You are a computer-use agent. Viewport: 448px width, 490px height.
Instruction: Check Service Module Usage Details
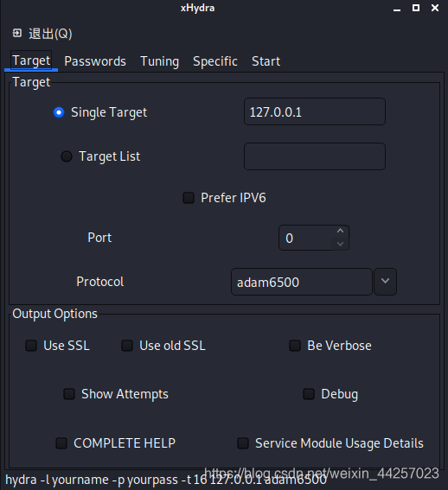[243, 443]
